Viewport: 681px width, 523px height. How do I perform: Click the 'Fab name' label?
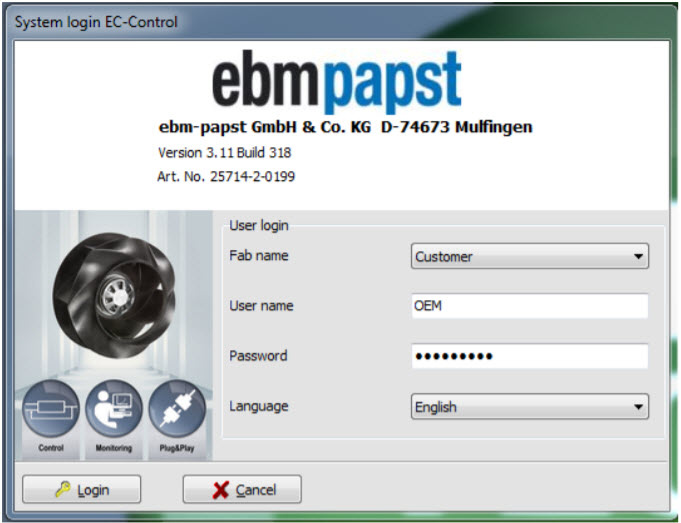pyautogui.click(x=258, y=255)
